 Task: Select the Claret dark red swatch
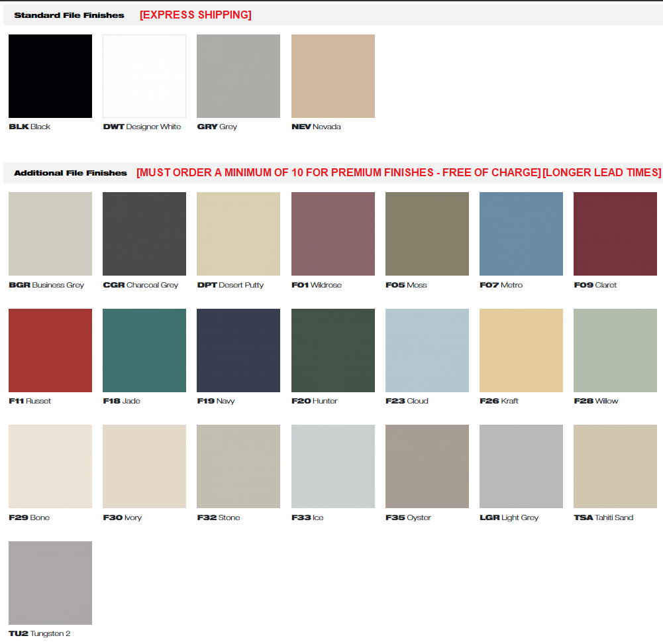pyautogui.click(x=615, y=234)
